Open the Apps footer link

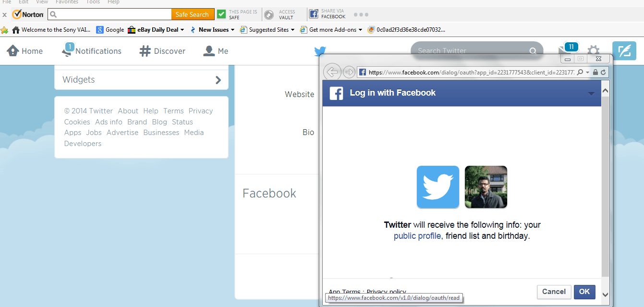coord(73,133)
